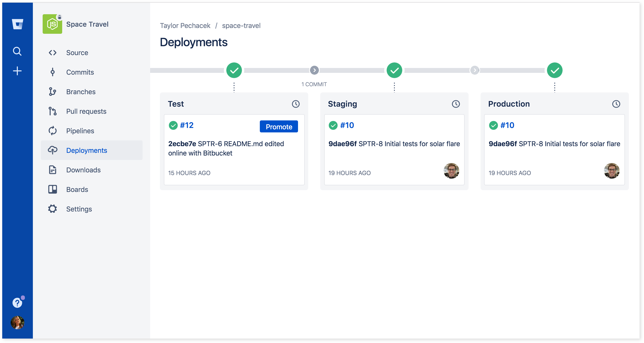
Task: Click the Space Travel Node.js repository avatar
Action: pos(52,24)
